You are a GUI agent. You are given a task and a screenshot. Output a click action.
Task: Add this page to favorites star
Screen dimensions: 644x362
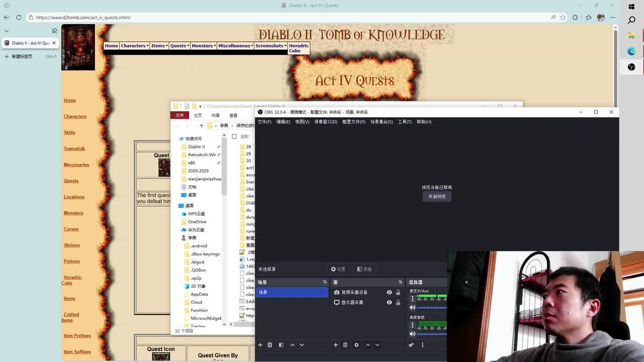coord(563,17)
